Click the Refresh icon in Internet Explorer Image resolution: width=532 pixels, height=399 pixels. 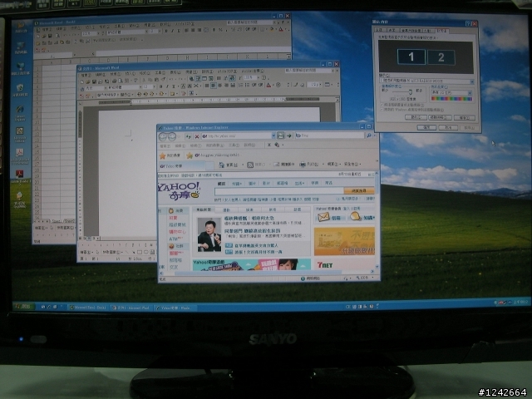click(x=189, y=136)
